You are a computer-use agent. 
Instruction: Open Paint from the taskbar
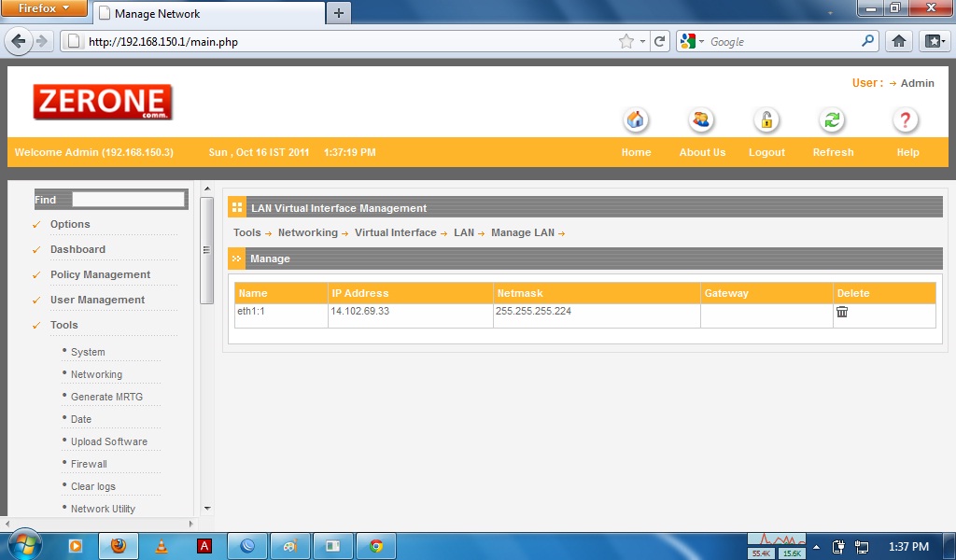(x=290, y=546)
